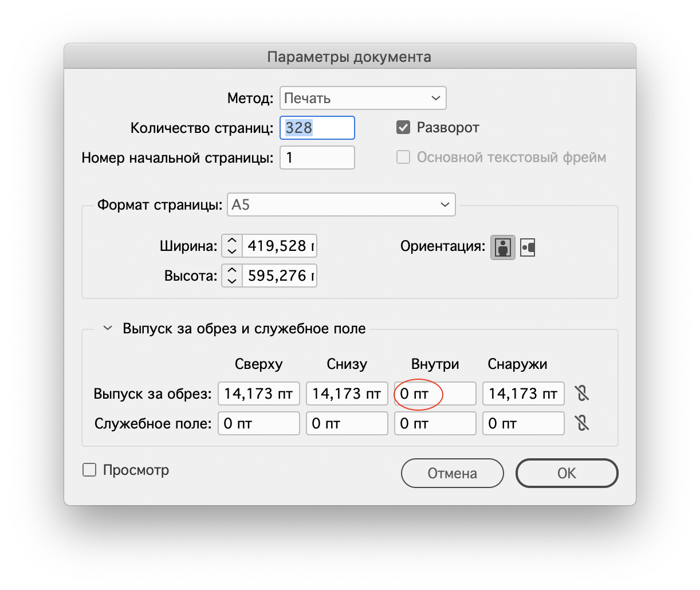Viewport: 700px width, 590px height.
Task: Open the Формат страницы dropdown showing A5
Action: click(x=341, y=204)
